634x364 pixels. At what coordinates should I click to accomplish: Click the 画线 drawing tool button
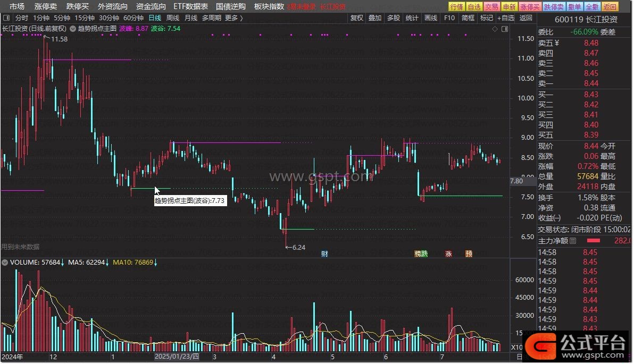coord(431,18)
